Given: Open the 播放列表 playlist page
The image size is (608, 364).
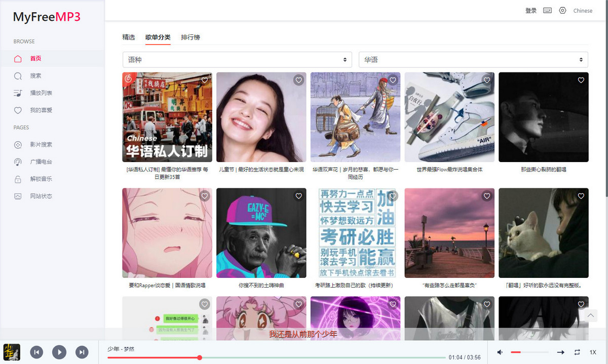Looking at the screenshot, I should click(41, 93).
